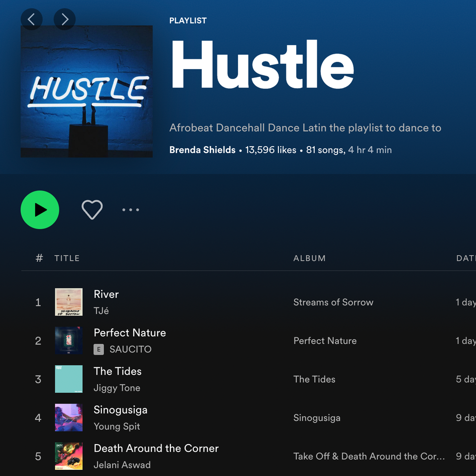Click the explicit E badge on Perfect Nature
Screen dimensions: 476x476
pos(99,349)
